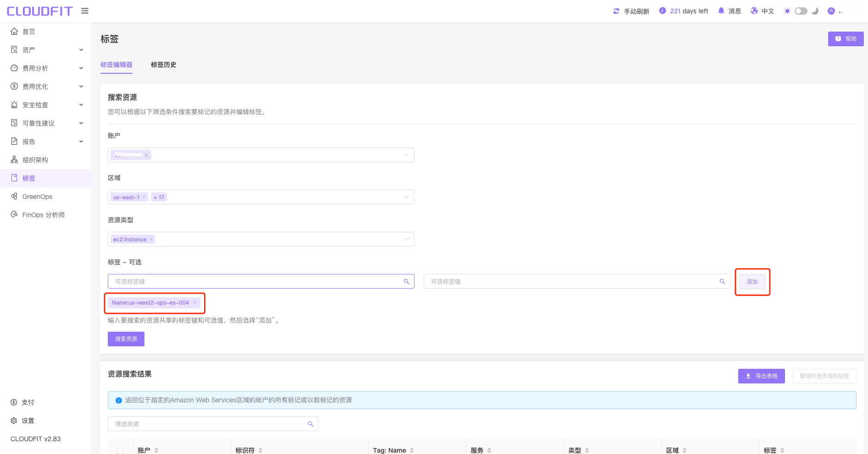Select 标签 in the sidebar

tap(46, 178)
